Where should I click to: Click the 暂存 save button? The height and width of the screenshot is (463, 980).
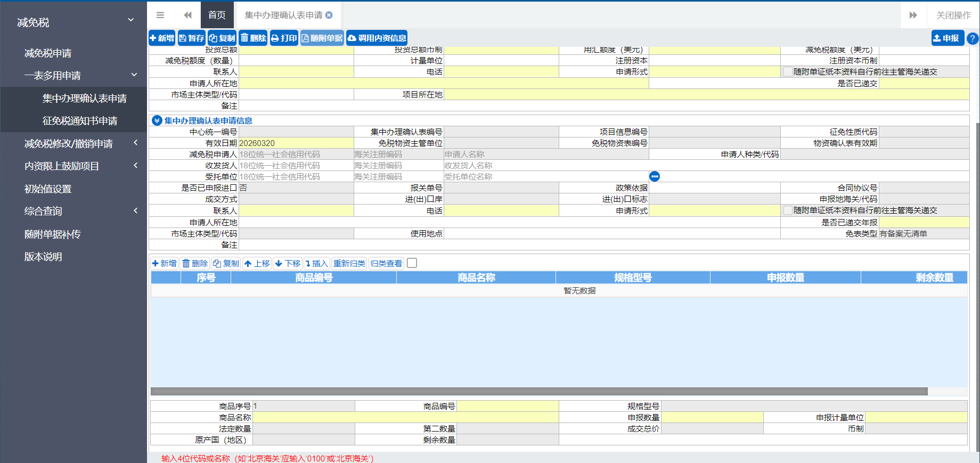192,38
